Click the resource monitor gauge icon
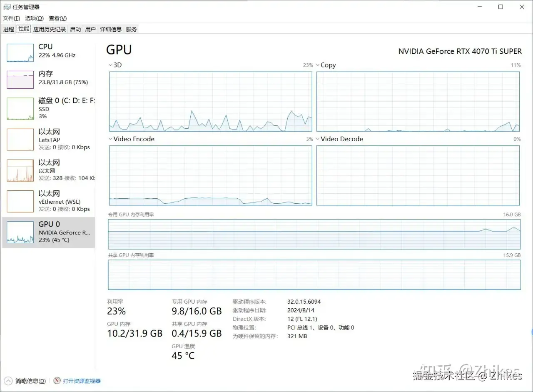 [57, 381]
